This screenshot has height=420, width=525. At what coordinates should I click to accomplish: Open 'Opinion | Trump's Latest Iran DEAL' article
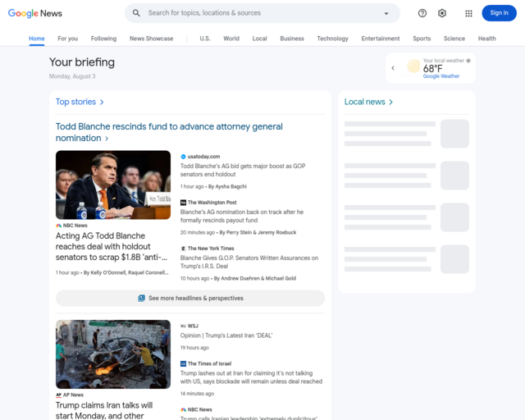coord(226,336)
